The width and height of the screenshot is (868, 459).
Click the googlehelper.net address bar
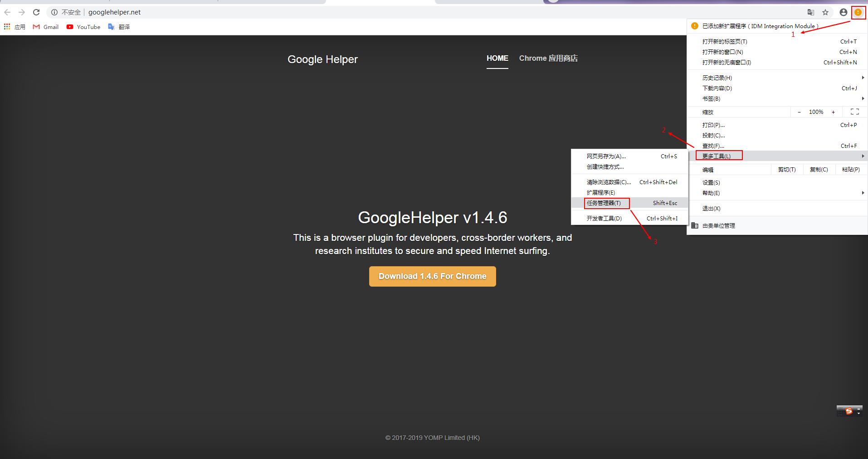pos(114,12)
